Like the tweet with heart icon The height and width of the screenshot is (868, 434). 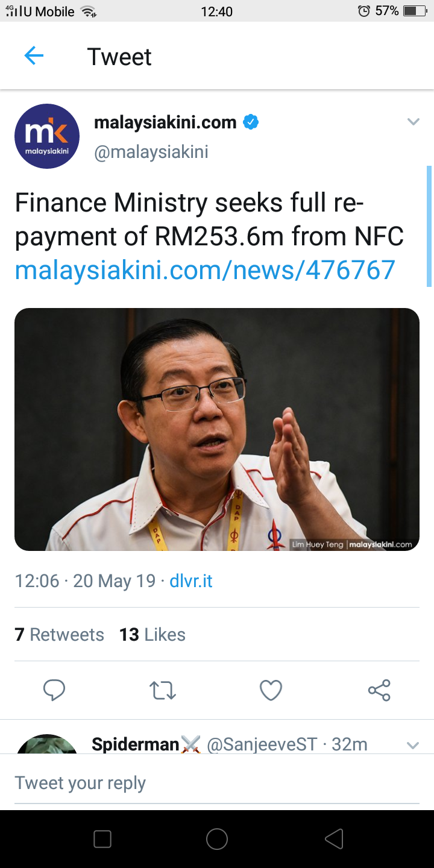(x=271, y=690)
